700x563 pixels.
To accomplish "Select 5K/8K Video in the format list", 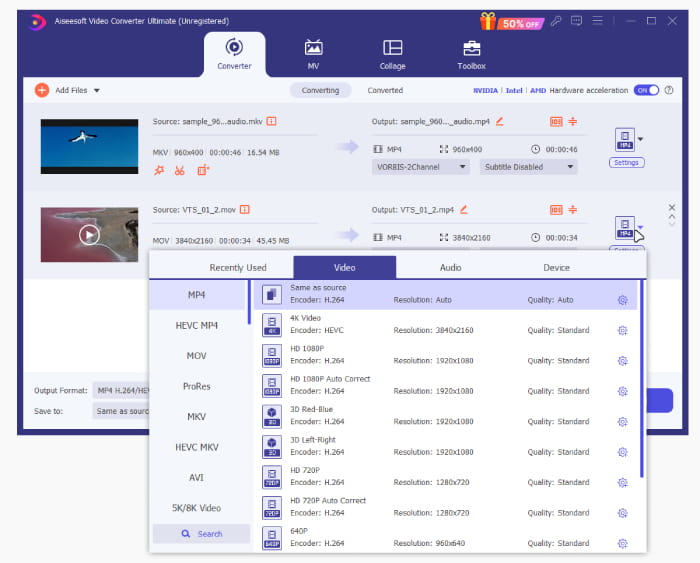I will tap(196, 508).
